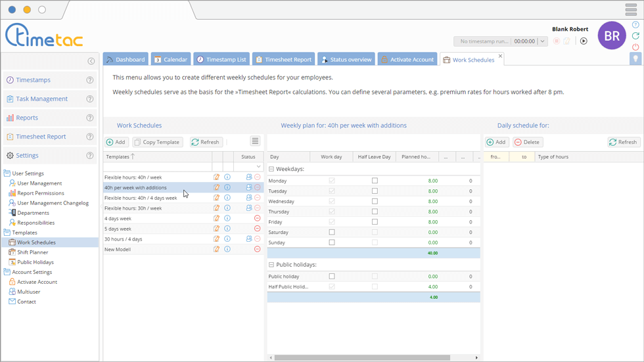
Task: Open the Calendar tab
Action: [x=171, y=60]
